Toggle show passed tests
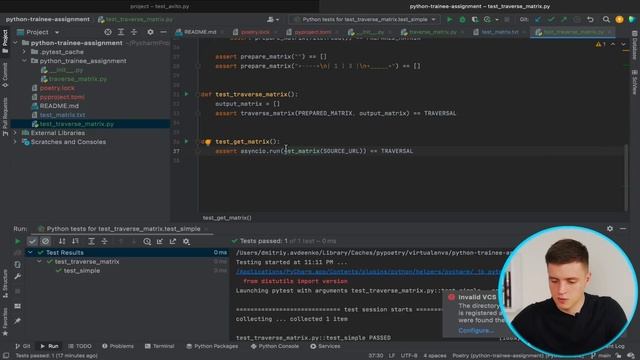The image size is (640, 360). (x=32, y=241)
